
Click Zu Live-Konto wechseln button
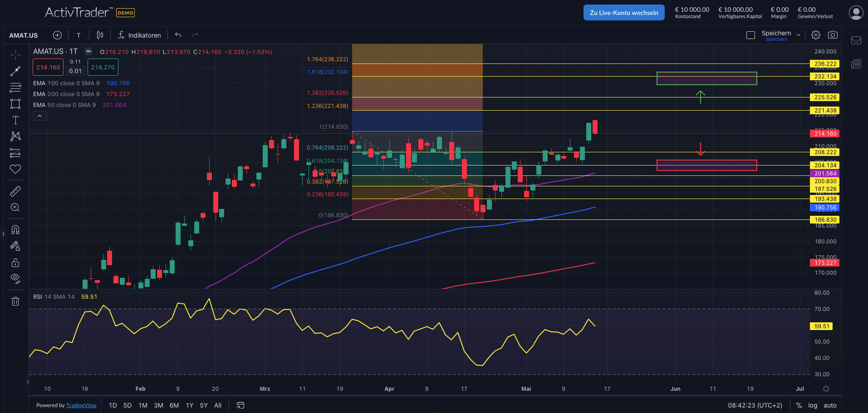click(x=624, y=13)
